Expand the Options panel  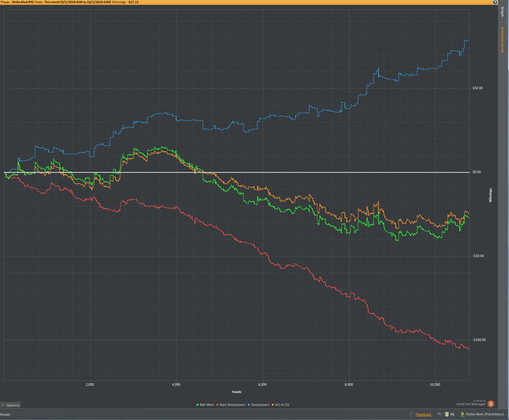(x=11, y=405)
